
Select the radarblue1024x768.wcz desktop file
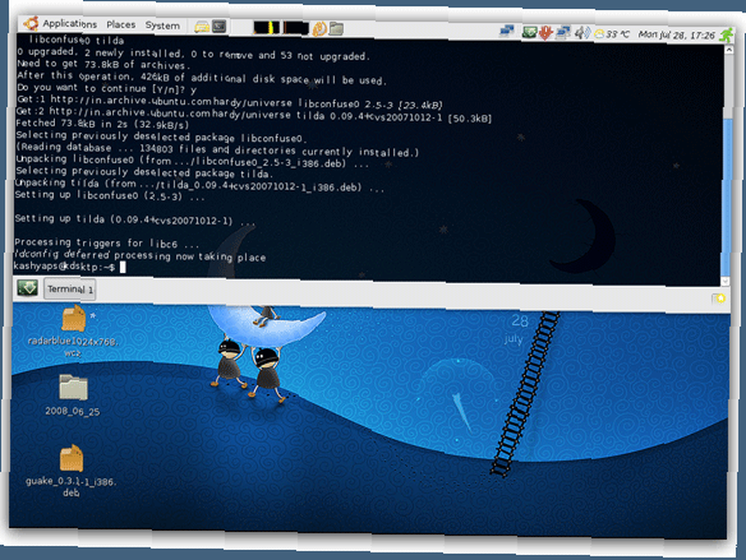(x=73, y=331)
